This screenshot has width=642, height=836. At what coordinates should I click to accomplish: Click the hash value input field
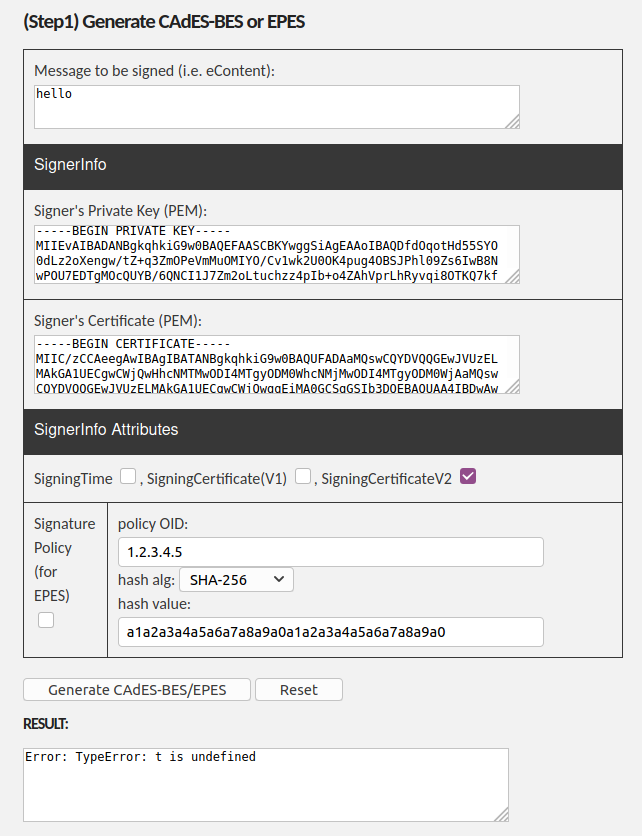(328, 631)
